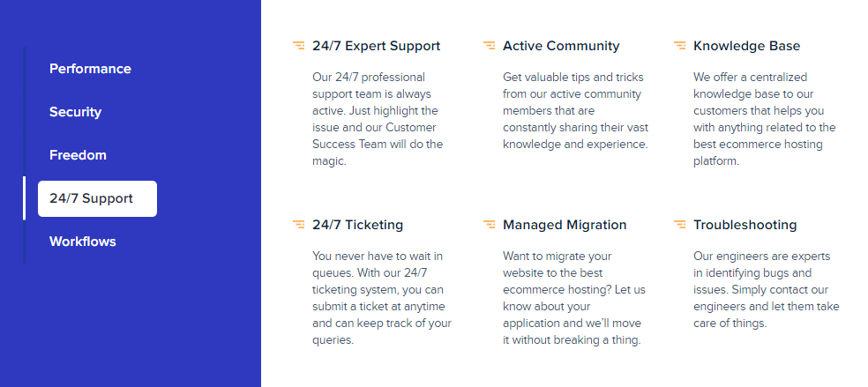868x387 pixels.
Task: Select the highlighted 24/7 Support tab
Action: coord(97,198)
